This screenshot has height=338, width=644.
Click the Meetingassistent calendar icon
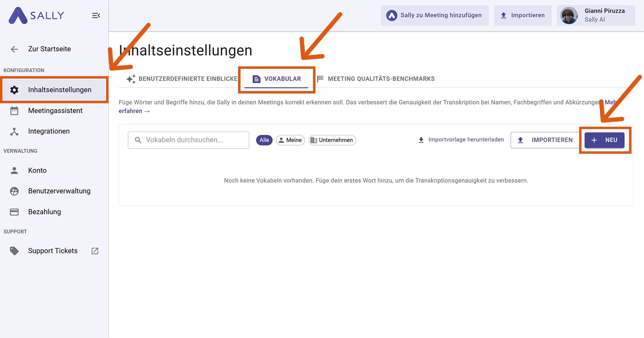(14, 111)
